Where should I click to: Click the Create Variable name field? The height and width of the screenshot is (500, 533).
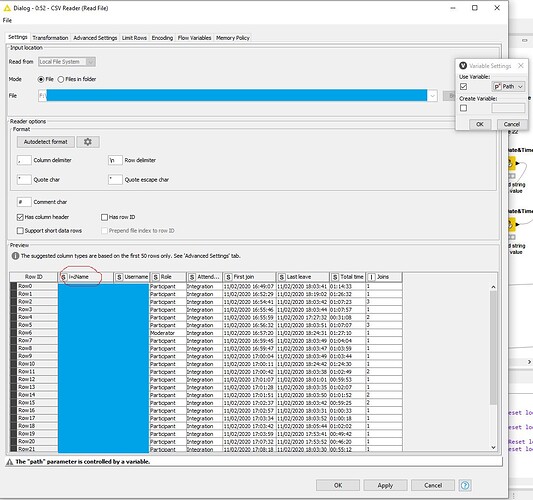click(x=508, y=108)
